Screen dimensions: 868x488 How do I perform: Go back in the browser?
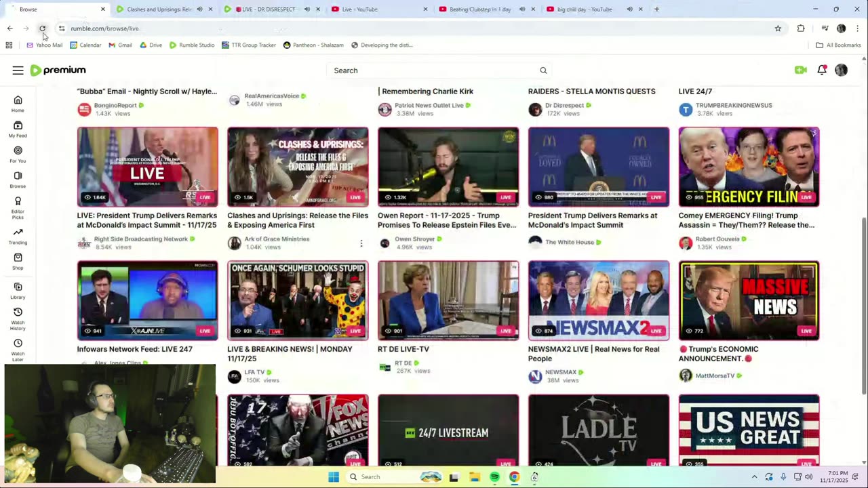click(x=9, y=28)
